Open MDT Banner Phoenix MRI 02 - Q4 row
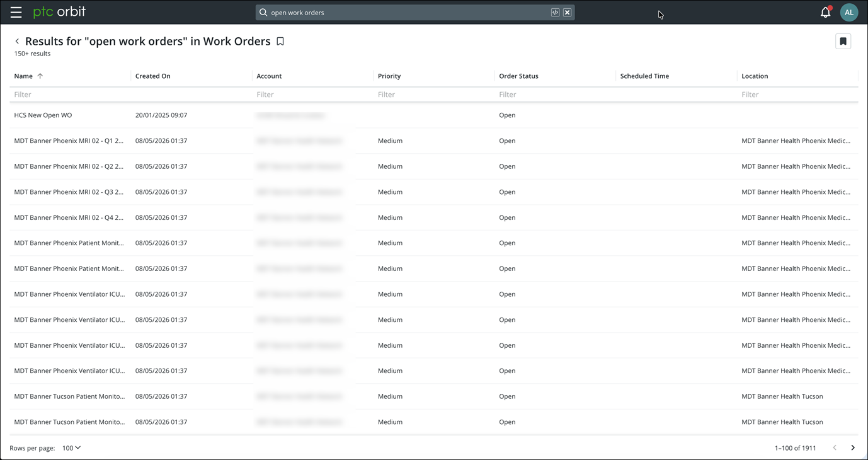Screen dimensions: 868x460 [x=434, y=217]
